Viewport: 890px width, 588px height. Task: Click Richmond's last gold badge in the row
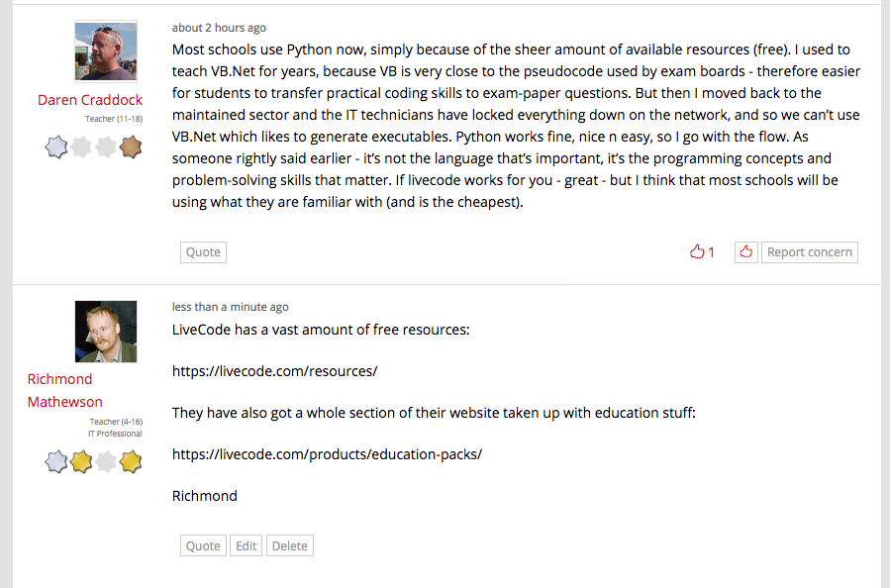point(131,460)
